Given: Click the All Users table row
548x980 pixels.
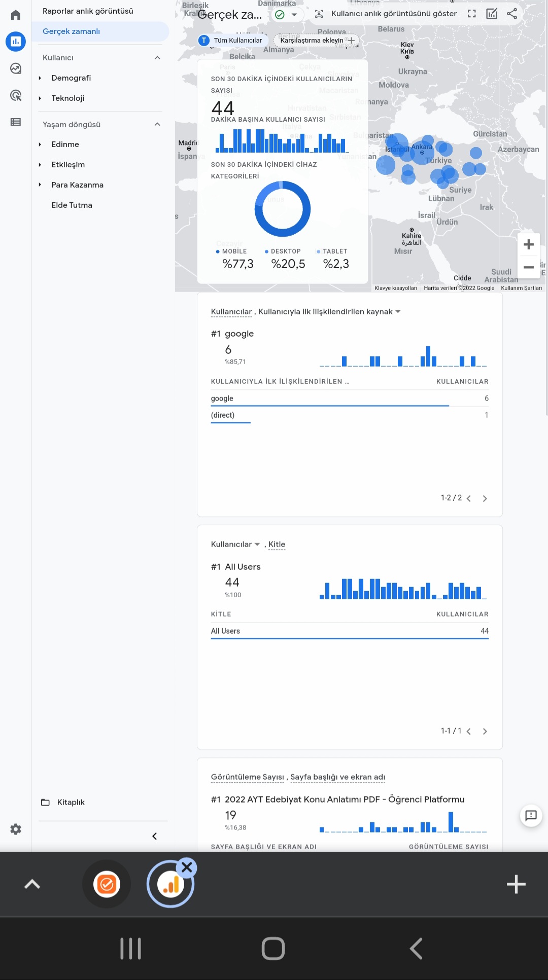Looking at the screenshot, I should click(x=350, y=631).
